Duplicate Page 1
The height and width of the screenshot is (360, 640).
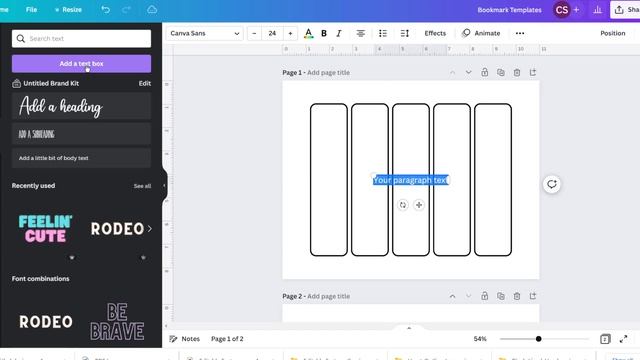[x=501, y=73]
